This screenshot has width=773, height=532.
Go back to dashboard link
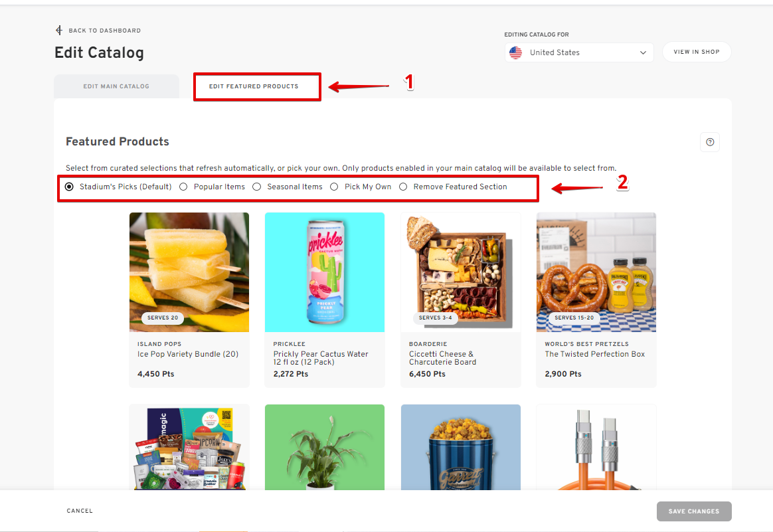coord(104,31)
